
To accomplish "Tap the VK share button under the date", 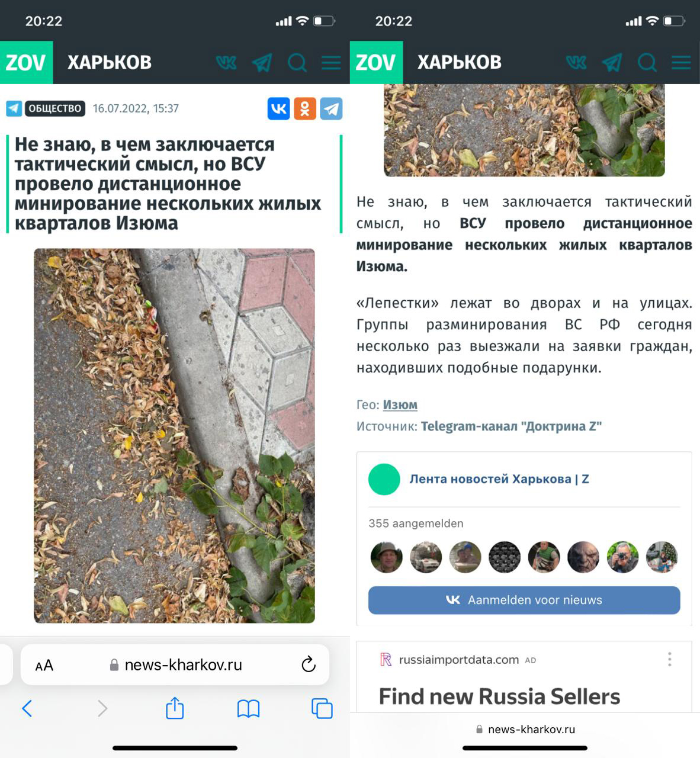I will [x=278, y=108].
